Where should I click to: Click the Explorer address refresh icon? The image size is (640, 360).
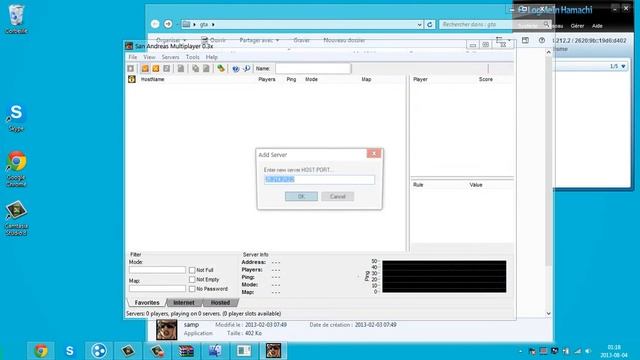point(429,24)
